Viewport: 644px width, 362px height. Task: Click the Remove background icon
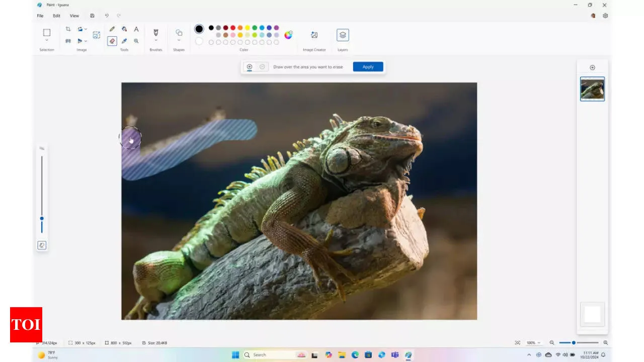click(x=97, y=35)
